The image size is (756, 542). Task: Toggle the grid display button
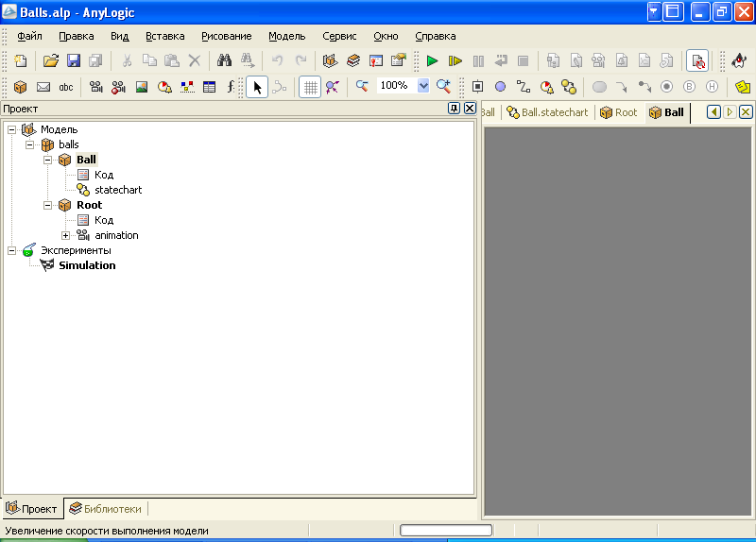(310, 87)
